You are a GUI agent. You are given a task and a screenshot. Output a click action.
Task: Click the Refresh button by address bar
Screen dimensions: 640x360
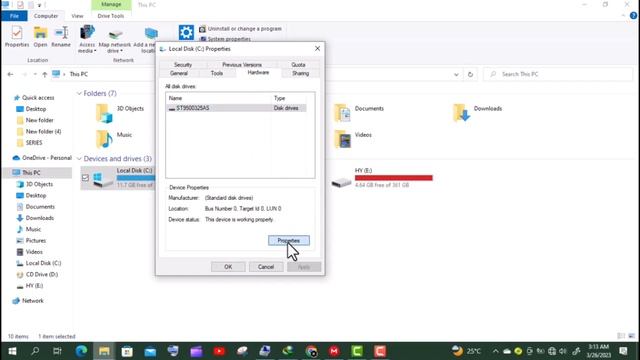click(x=470, y=74)
